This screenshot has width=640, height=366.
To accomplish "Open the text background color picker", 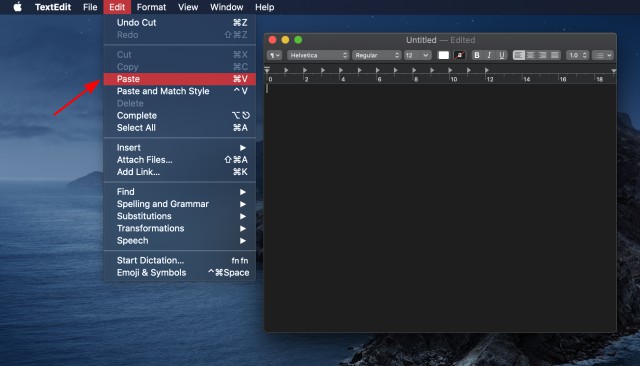I will pyautogui.click(x=459, y=55).
